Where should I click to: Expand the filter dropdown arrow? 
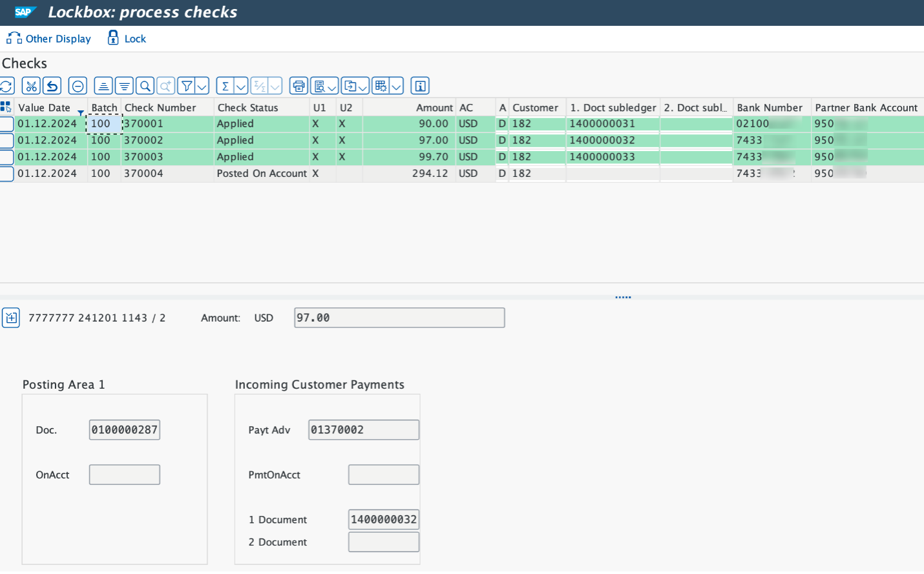pos(202,86)
